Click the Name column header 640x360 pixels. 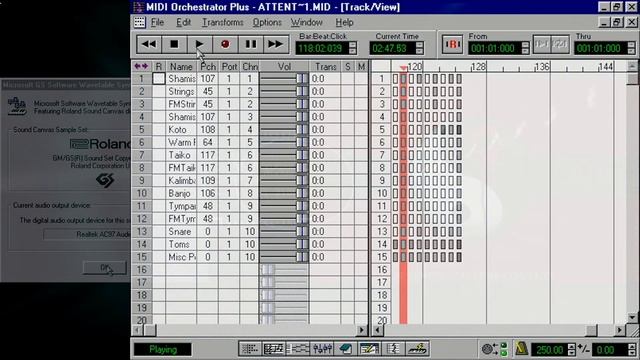[181, 66]
